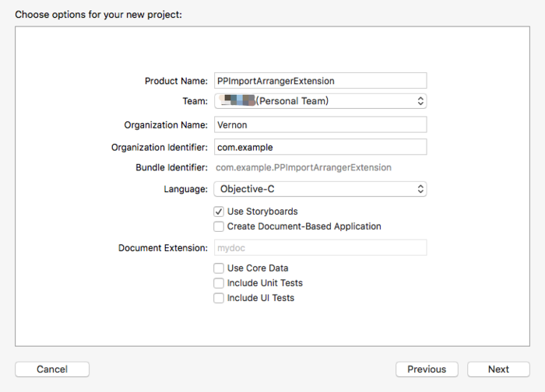Click the Document Extension label
Viewport: 545px width, 392px height.
(163, 248)
